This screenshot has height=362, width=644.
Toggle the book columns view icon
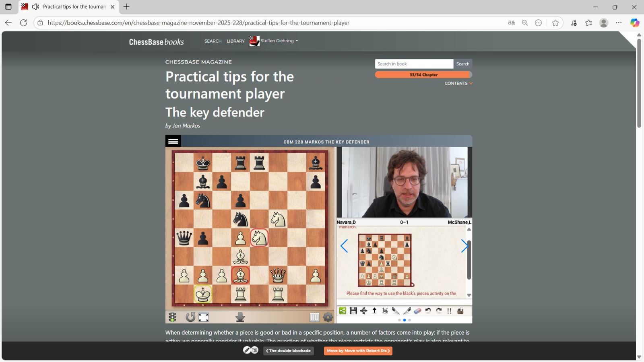point(314,317)
